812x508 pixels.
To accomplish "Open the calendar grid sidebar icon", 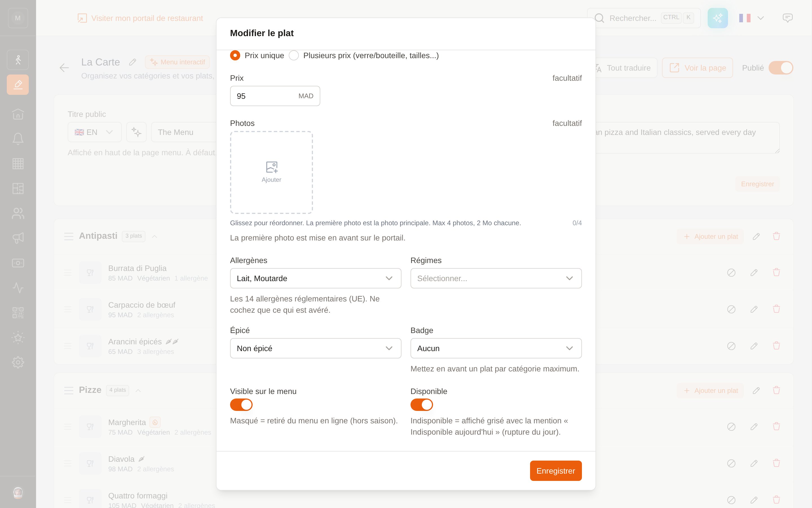I will click(18, 164).
